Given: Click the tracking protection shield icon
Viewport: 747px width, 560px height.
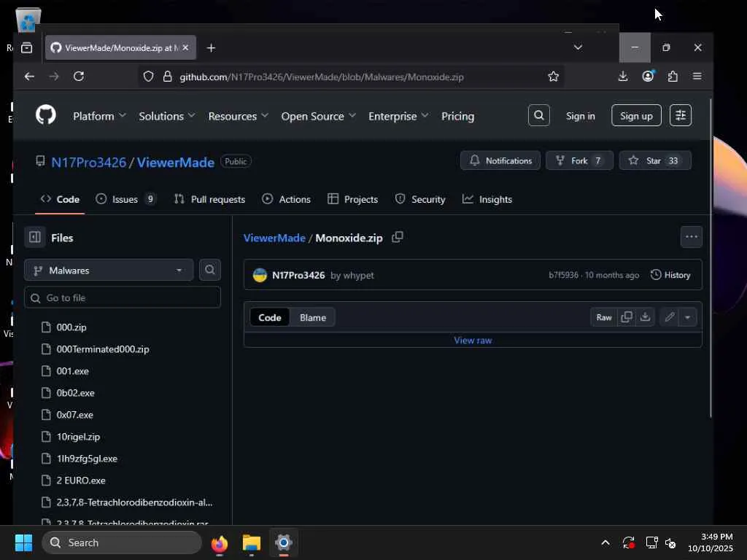Looking at the screenshot, I should (x=149, y=77).
